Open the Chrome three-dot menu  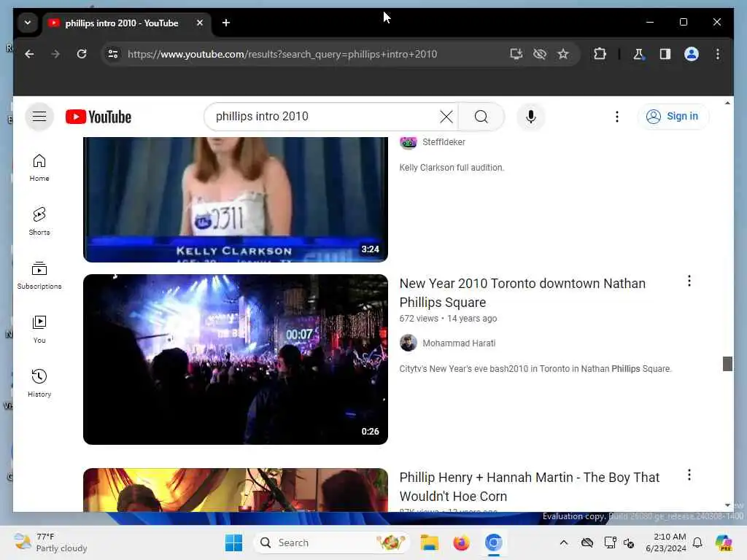pyautogui.click(x=718, y=54)
